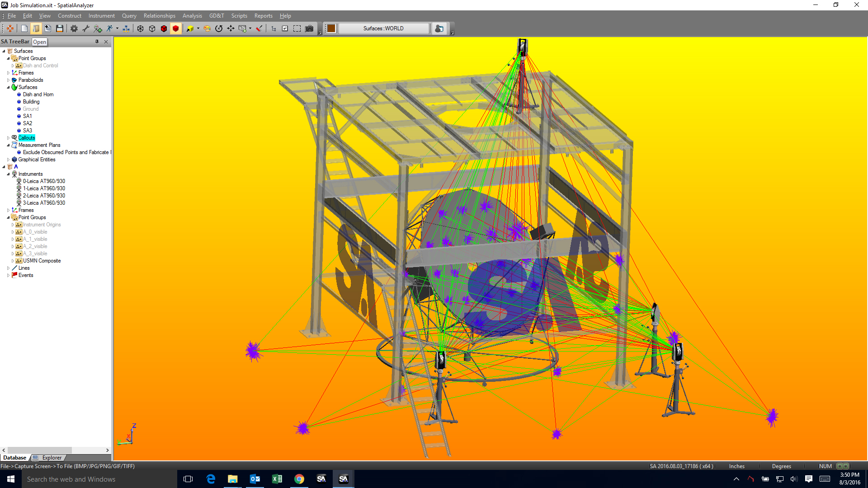
Task: Click the Save file toolbar icon
Action: point(60,28)
